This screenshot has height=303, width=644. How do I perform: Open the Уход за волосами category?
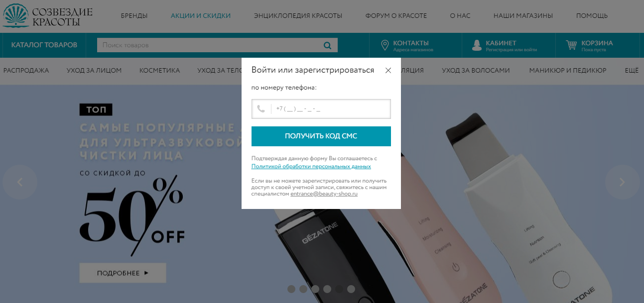(x=476, y=71)
